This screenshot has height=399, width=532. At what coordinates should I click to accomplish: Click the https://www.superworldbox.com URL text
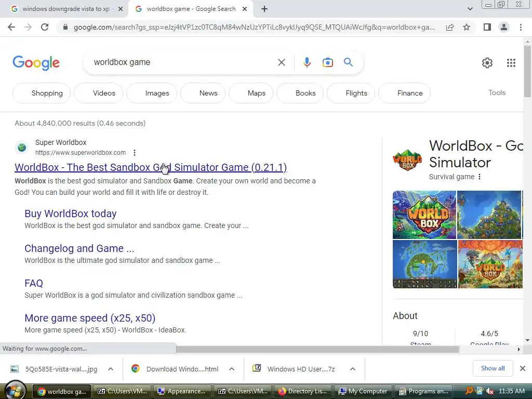coord(81,153)
